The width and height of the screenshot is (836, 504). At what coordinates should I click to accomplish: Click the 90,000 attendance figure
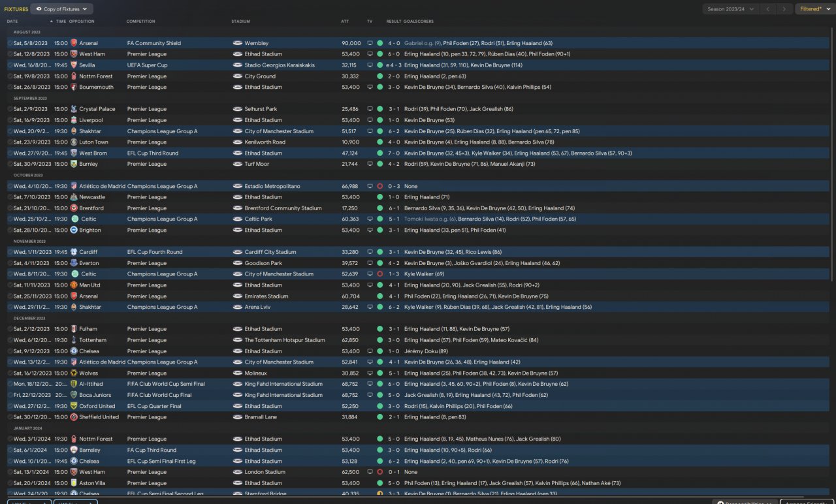coord(351,43)
